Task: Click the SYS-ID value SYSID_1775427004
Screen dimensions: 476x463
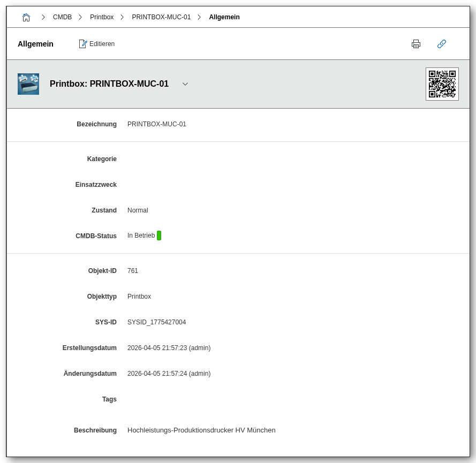Action: point(156,322)
